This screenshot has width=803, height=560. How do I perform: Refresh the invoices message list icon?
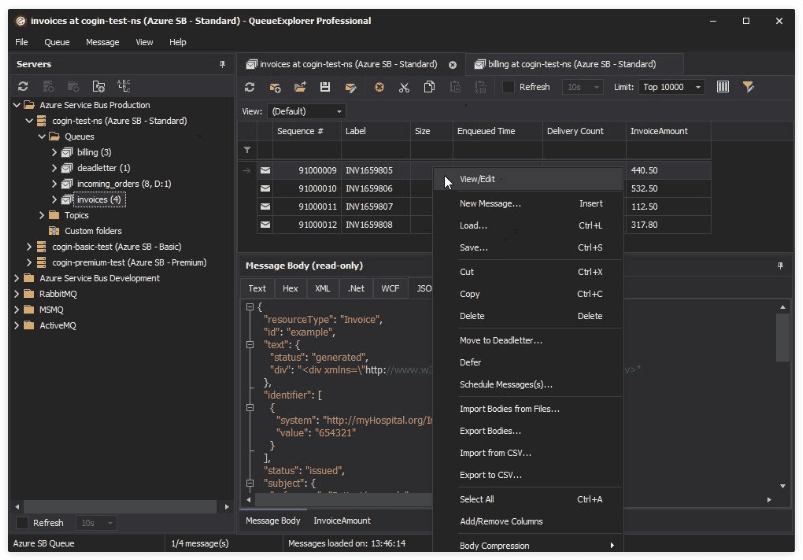pyautogui.click(x=249, y=87)
